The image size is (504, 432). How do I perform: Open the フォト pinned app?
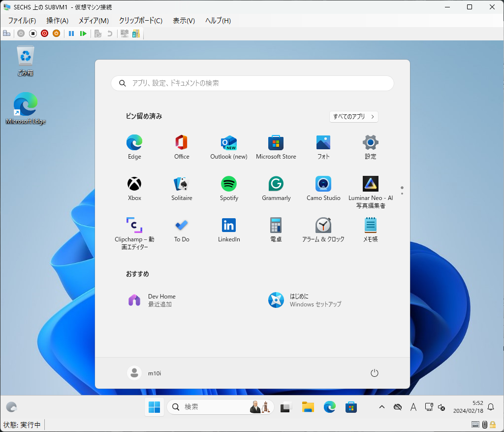pos(323,147)
